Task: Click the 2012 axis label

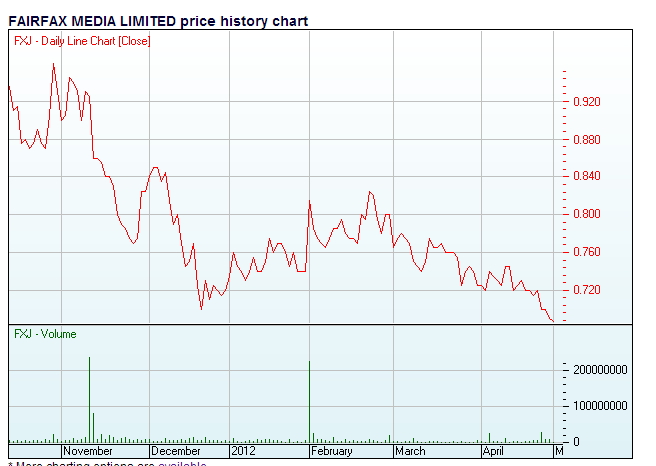Action: point(243,451)
